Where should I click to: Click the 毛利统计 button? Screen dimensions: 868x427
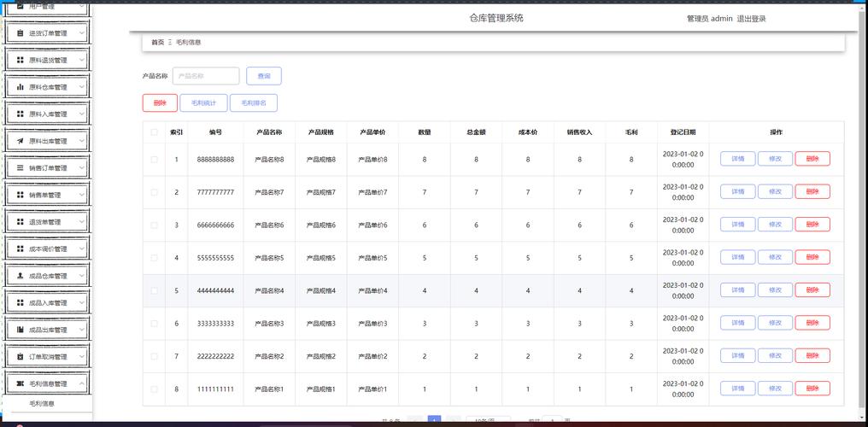click(203, 102)
